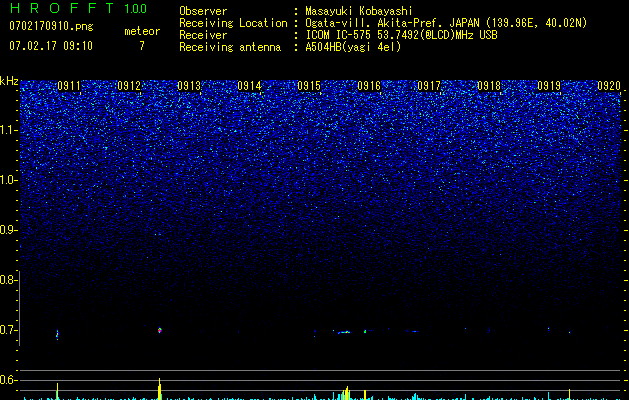Click the 0912 time marker

tap(129, 86)
